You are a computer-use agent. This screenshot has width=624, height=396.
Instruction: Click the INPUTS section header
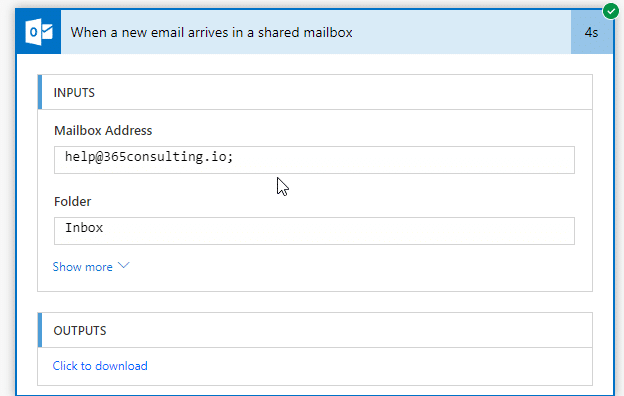pos(315,92)
